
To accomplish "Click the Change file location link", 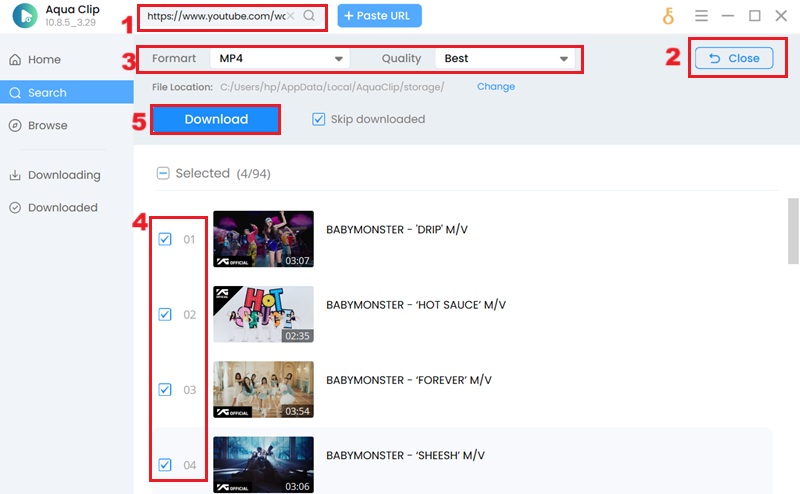I will 496,87.
